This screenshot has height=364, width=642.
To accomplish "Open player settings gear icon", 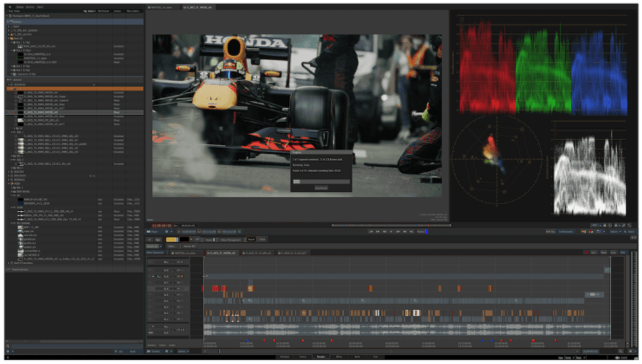I will [x=166, y=232].
